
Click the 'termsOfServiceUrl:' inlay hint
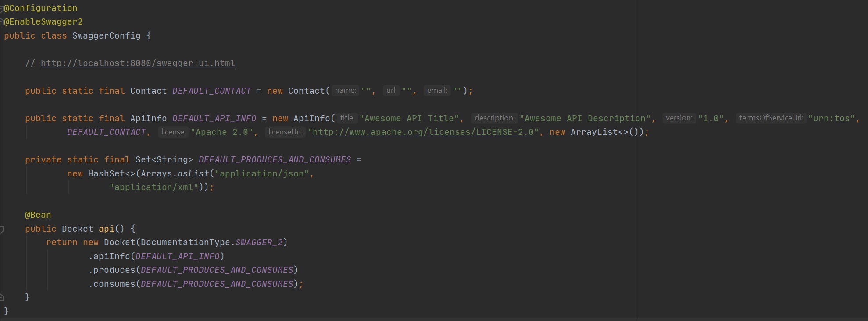click(771, 118)
